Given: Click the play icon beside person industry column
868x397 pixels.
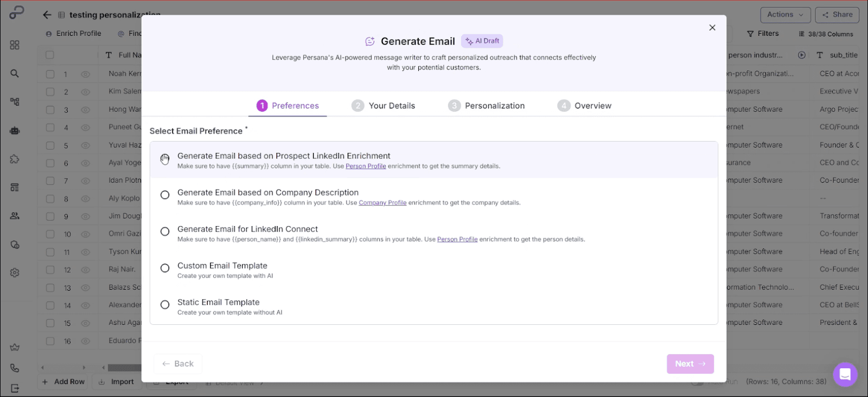Looking at the screenshot, I should (802, 55).
